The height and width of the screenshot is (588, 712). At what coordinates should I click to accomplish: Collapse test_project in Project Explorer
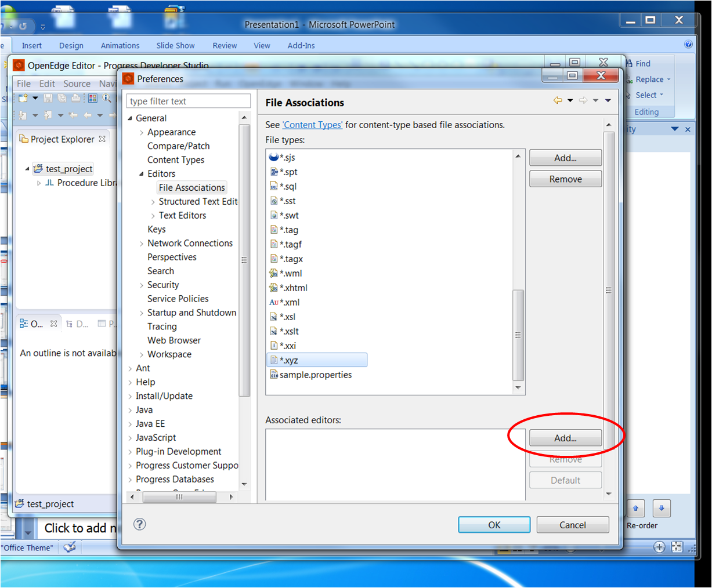click(27, 169)
